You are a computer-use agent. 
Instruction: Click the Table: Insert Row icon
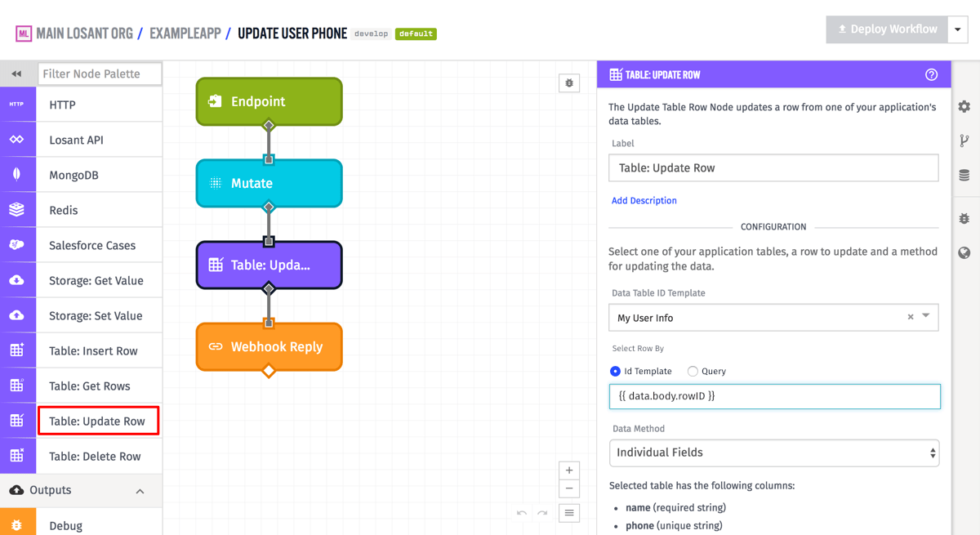click(17, 350)
